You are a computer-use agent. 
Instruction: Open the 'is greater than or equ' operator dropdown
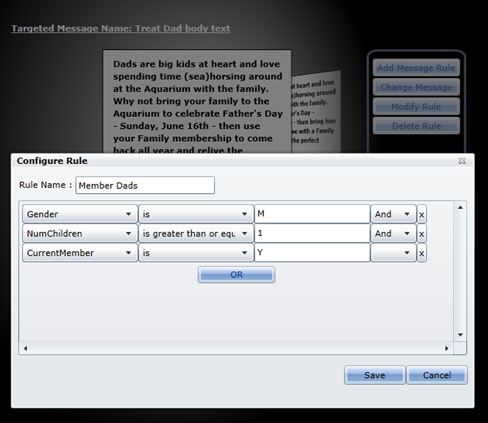click(x=196, y=233)
